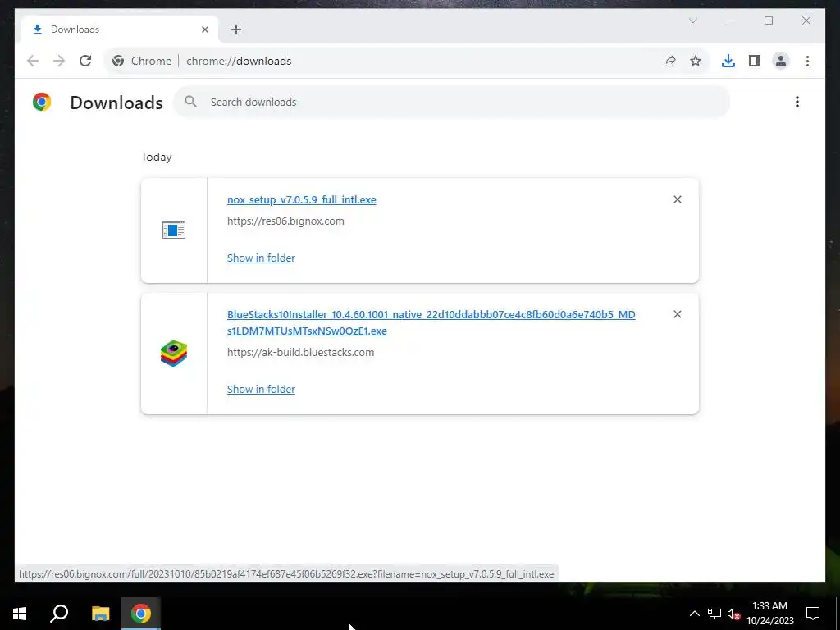Screen dimensions: 840x630
Task: Click the Chrome site info icon in address bar
Action: click(x=118, y=61)
